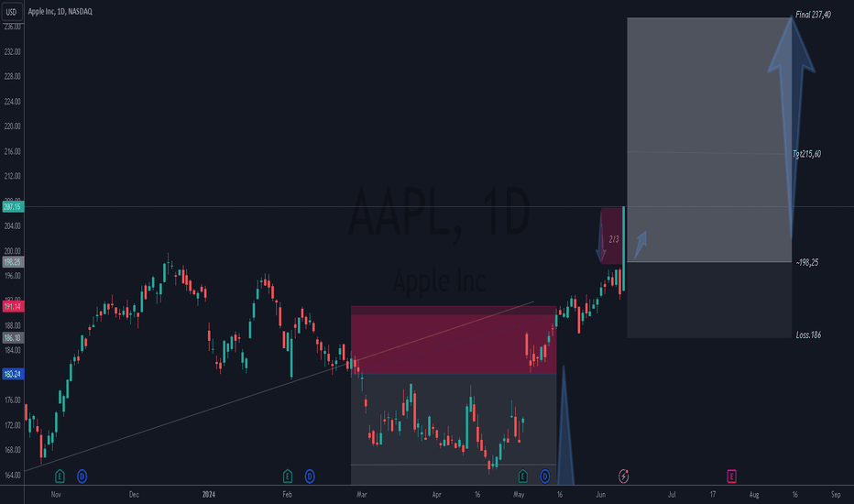The height and width of the screenshot is (504, 854).
Task: Open the green earnings E marker above Nov
Action: click(60, 477)
